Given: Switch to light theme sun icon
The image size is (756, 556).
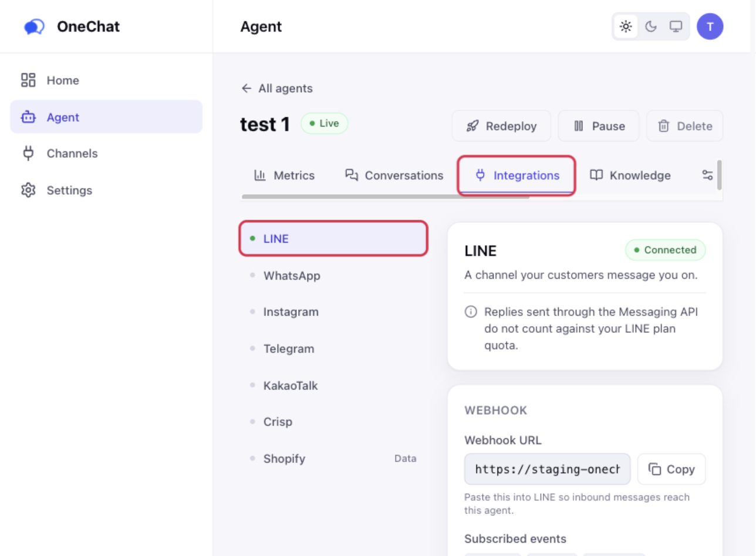Looking at the screenshot, I should [x=626, y=26].
